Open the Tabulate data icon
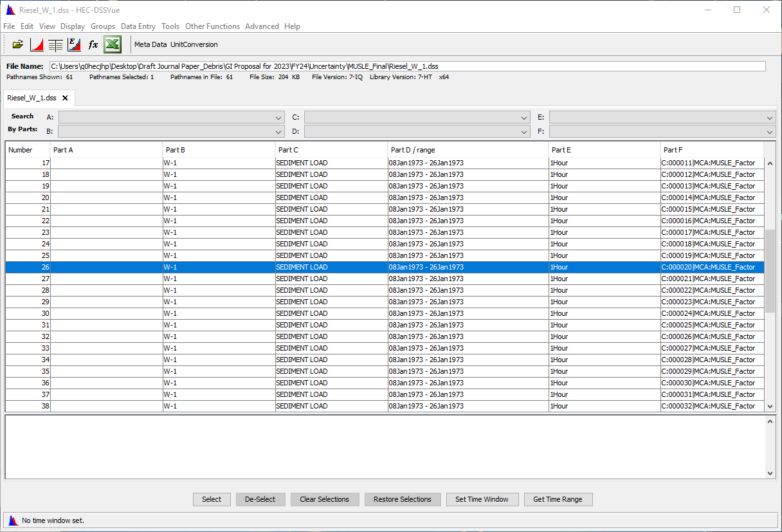The height and width of the screenshot is (532, 782). pyautogui.click(x=55, y=44)
